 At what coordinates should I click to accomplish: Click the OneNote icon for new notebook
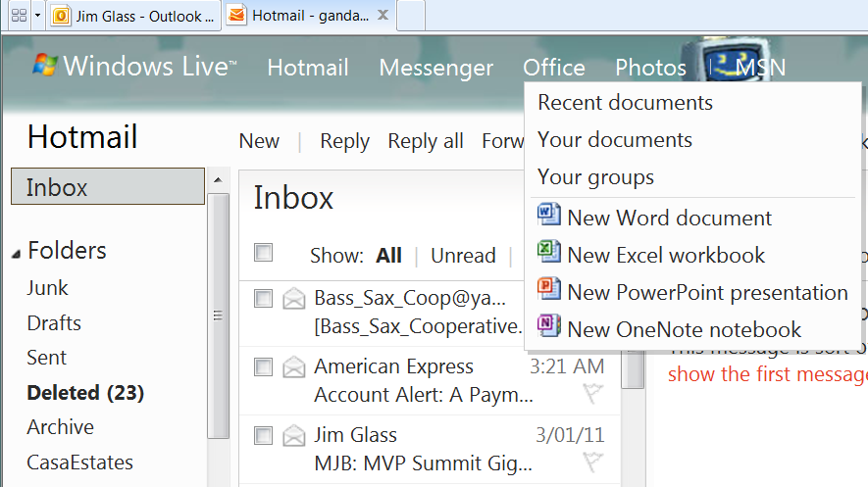tap(549, 326)
